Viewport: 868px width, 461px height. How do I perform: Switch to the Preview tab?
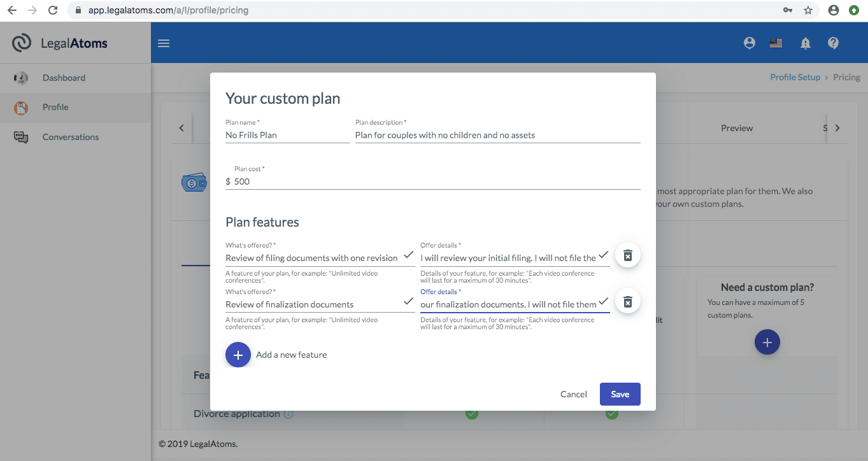point(736,128)
